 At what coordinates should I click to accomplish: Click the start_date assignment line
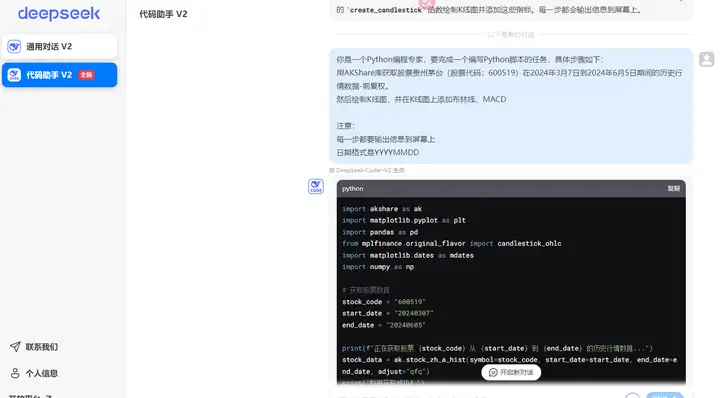388,314
